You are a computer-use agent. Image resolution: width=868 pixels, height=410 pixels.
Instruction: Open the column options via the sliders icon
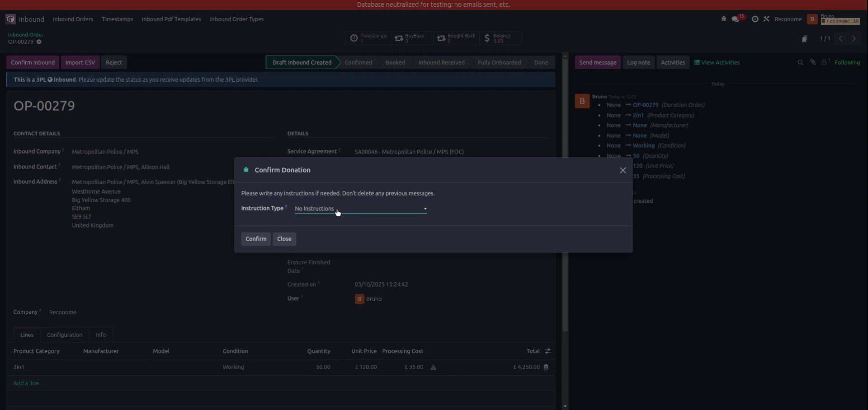tap(547, 351)
